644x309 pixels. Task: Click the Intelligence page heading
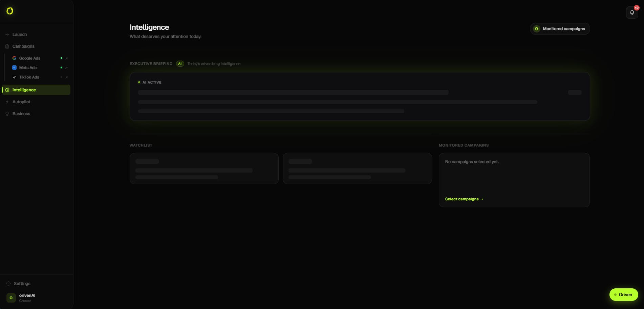pyautogui.click(x=149, y=27)
